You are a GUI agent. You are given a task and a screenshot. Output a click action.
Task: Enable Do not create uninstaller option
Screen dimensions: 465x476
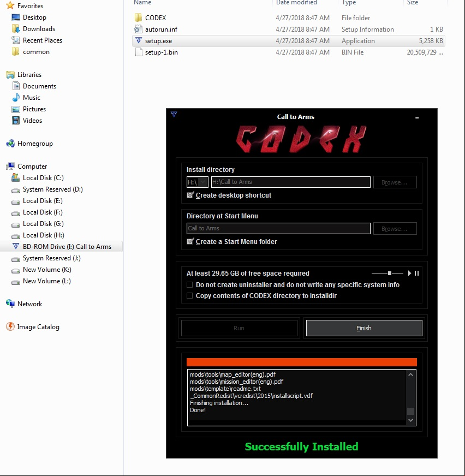pyautogui.click(x=190, y=285)
